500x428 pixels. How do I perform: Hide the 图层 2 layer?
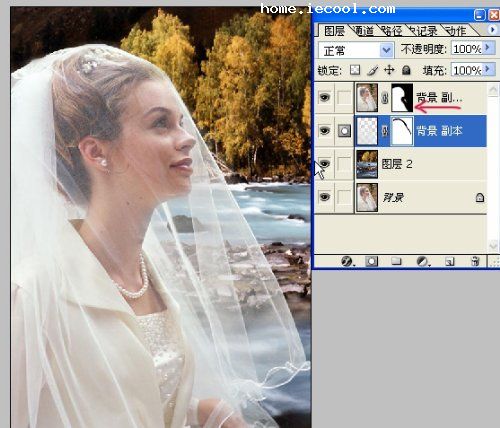tap(324, 164)
